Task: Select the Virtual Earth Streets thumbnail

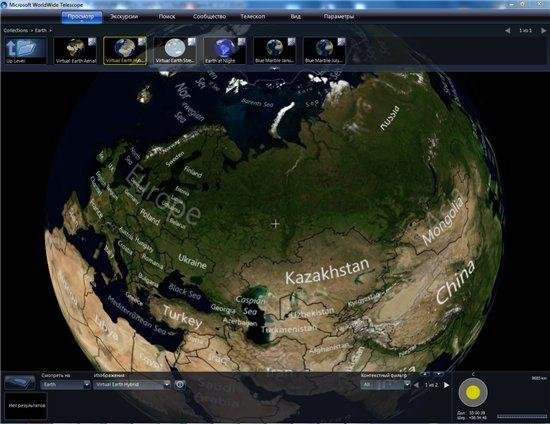Action: [x=175, y=51]
